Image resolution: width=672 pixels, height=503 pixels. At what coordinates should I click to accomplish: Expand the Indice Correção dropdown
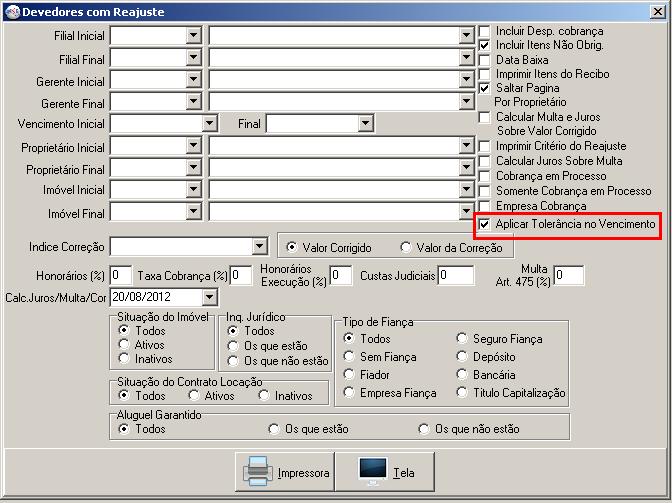click(x=259, y=246)
